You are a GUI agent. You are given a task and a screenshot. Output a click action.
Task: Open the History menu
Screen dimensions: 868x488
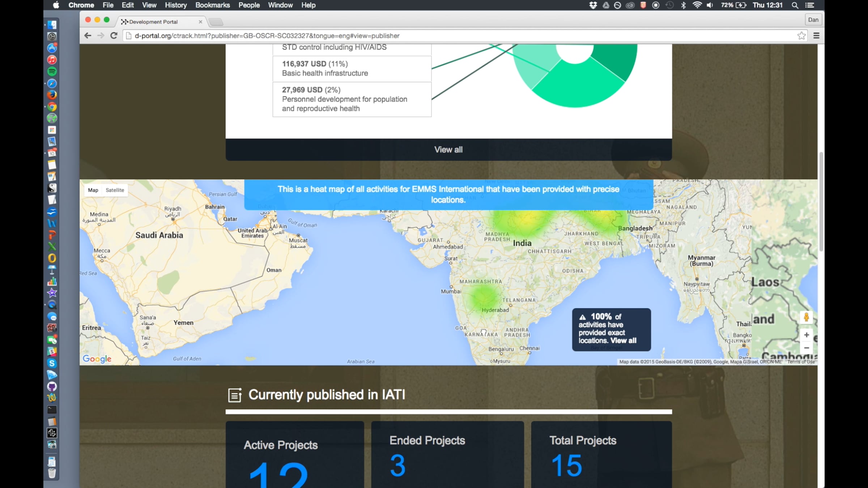(176, 5)
